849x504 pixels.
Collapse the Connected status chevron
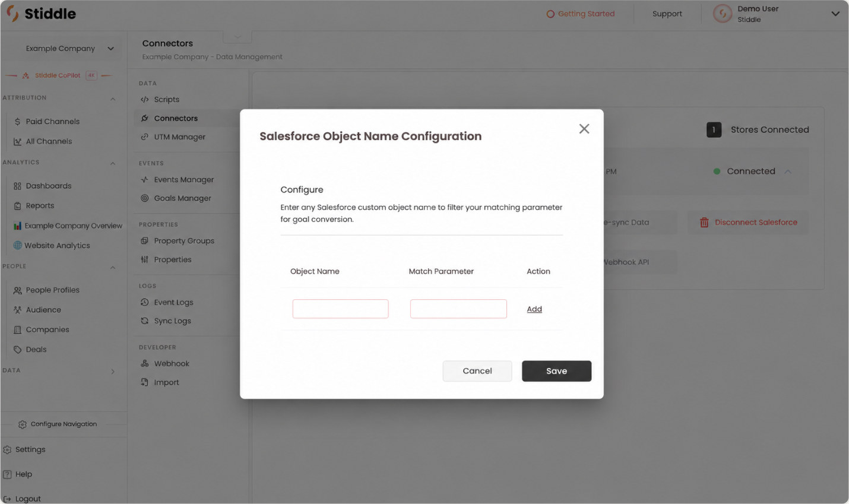tap(788, 172)
